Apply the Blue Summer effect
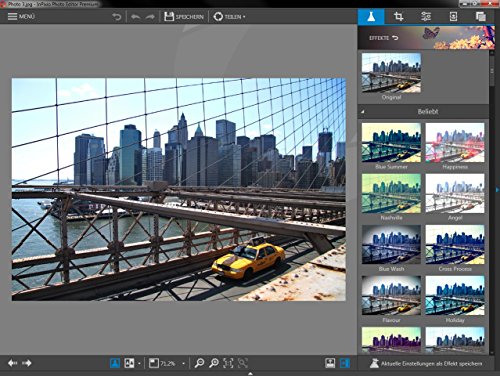This screenshot has width=500, height=376. 391,142
